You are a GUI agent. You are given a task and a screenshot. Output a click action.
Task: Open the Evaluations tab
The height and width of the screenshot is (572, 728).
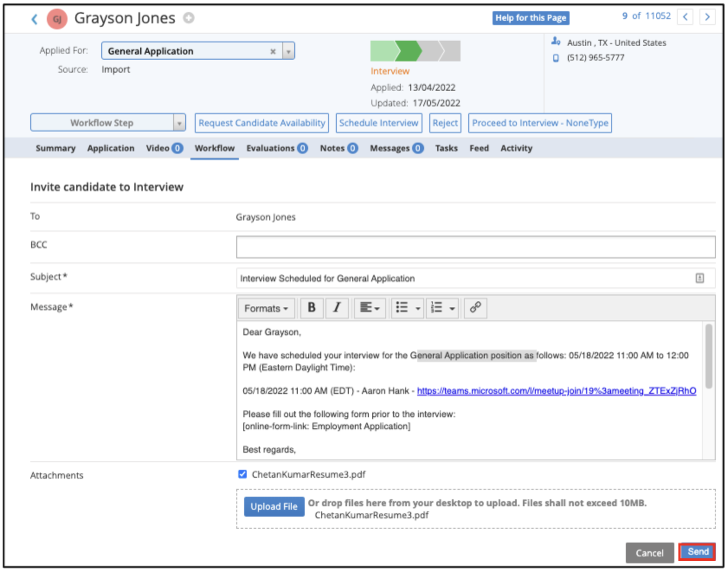click(x=277, y=148)
